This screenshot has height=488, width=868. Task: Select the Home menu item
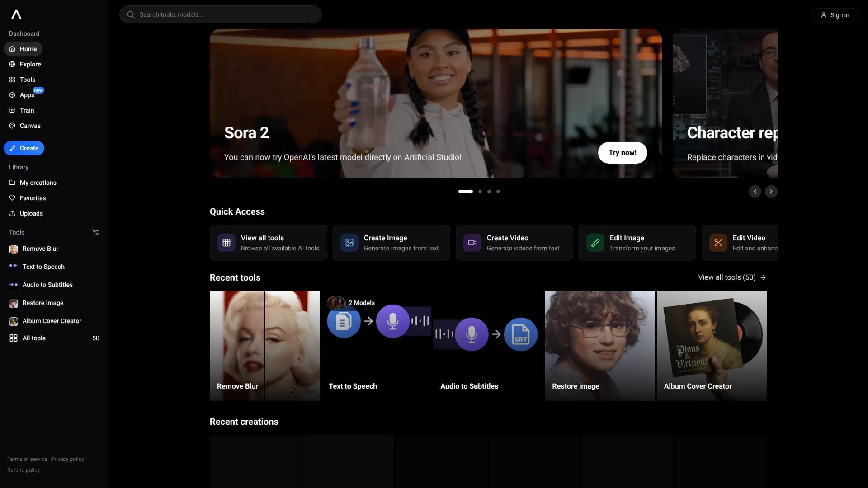pyautogui.click(x=23, y=49)
